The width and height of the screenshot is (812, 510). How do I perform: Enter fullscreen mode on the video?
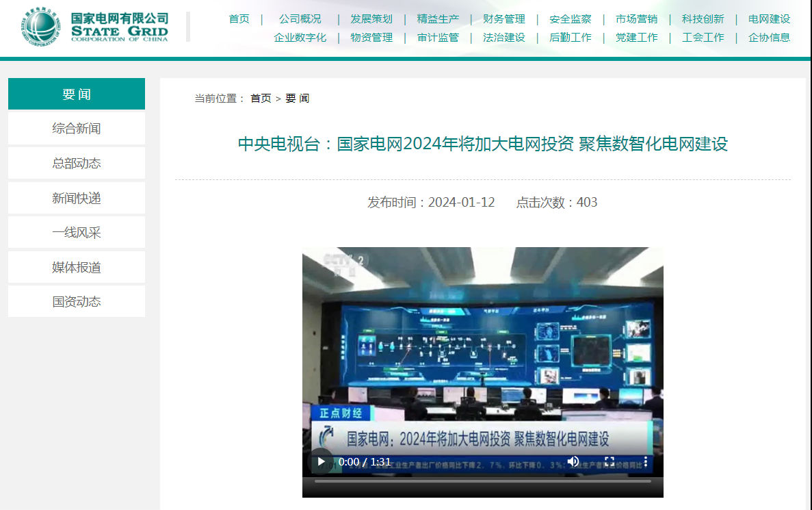click(610, 462)
